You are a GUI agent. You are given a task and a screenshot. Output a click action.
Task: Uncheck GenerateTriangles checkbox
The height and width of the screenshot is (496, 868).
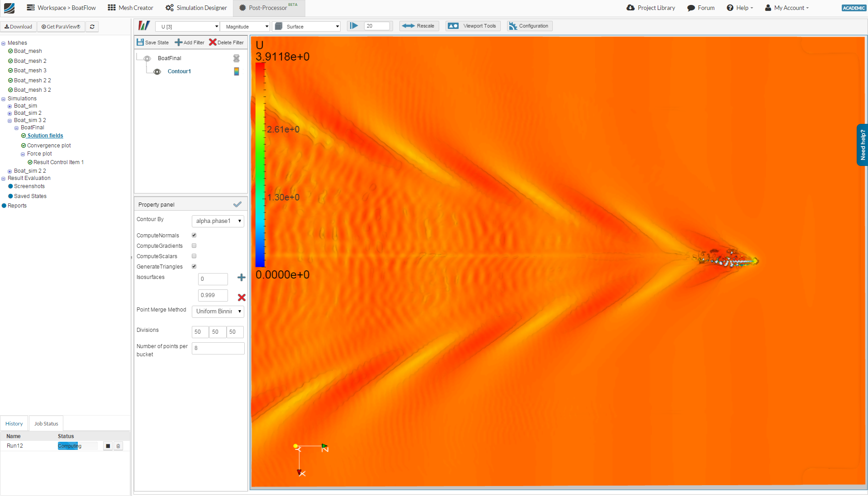click(194, 266)
